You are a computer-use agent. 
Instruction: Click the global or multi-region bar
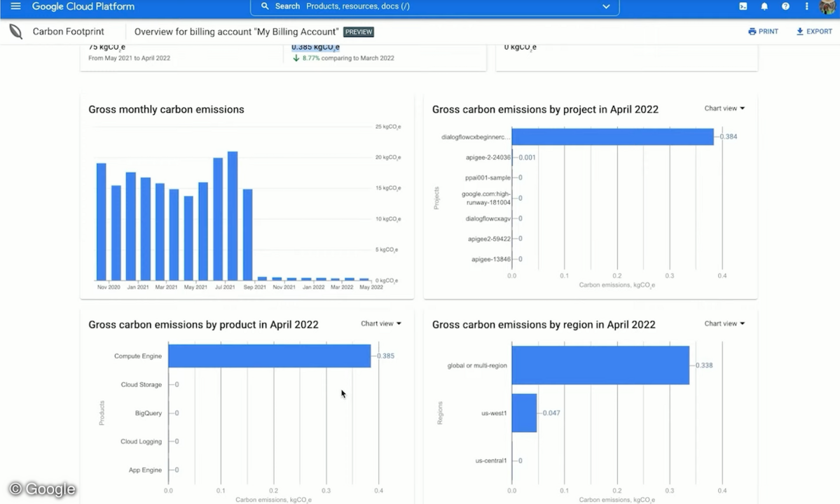(600, 365)
